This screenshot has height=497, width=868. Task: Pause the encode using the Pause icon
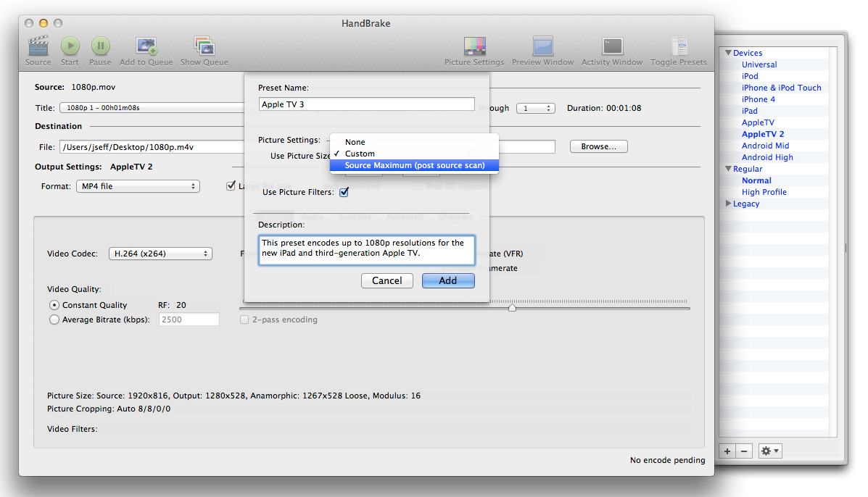[x=101, y=46]
